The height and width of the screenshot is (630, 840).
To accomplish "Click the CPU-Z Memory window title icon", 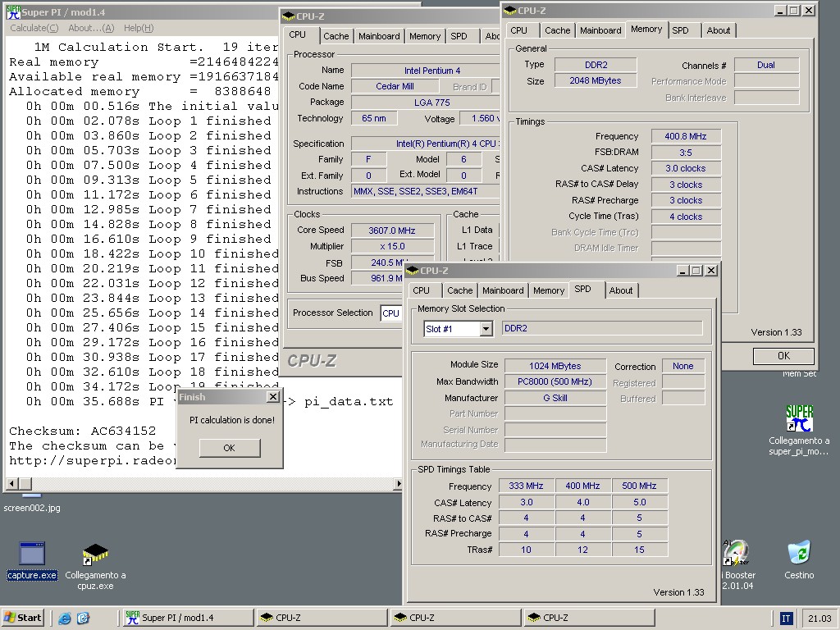I will pos(510,10).
